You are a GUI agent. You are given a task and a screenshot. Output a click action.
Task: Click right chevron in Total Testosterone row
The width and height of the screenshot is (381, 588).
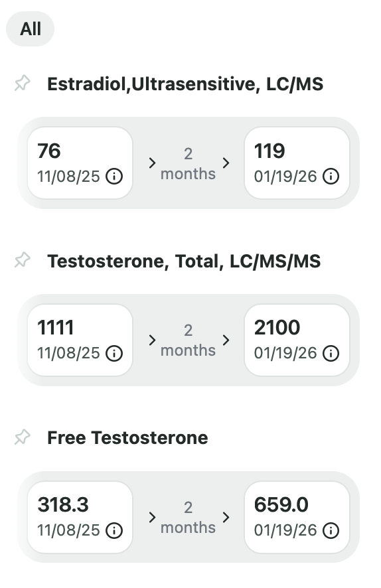(226, 340)
